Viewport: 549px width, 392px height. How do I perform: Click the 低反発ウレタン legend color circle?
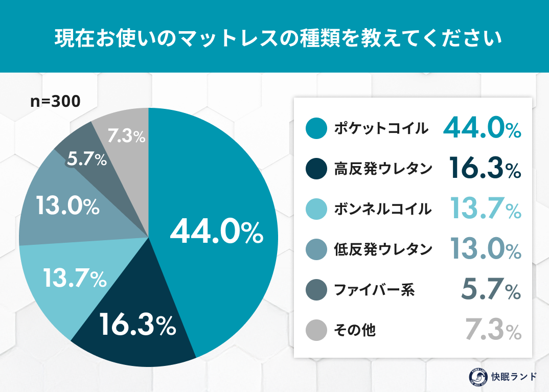[x=316, y=249]
